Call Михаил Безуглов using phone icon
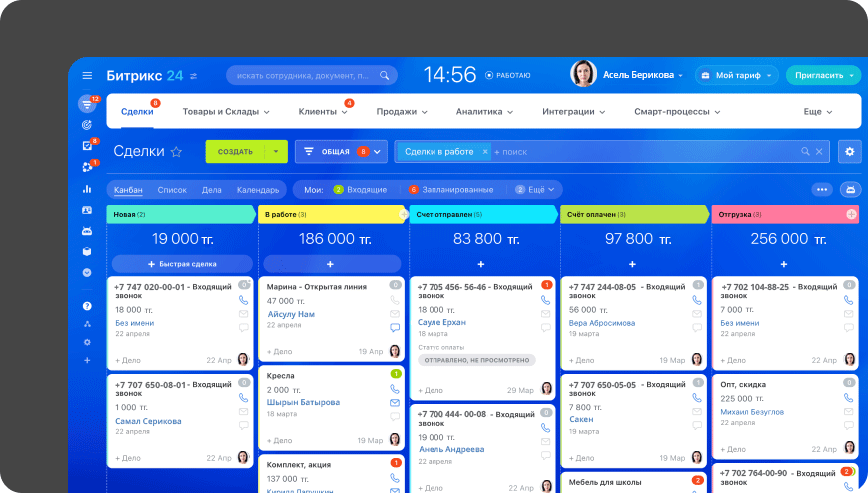 coord(848,398)
